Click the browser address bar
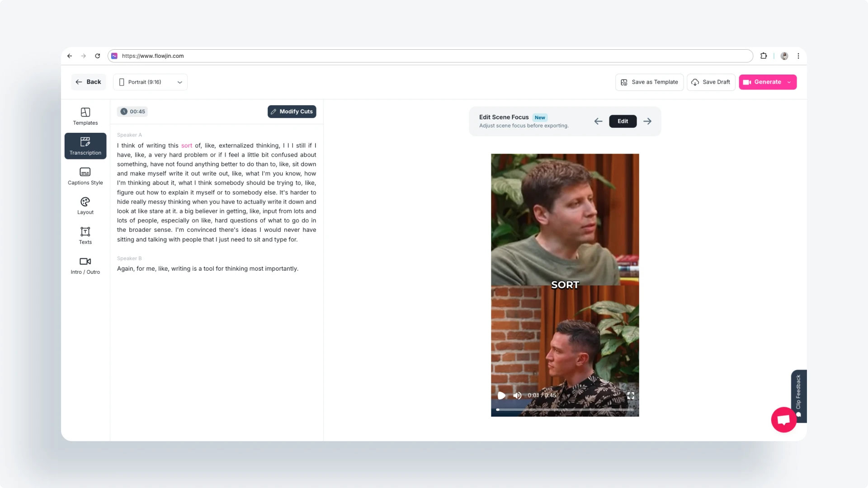 [316, 56]
